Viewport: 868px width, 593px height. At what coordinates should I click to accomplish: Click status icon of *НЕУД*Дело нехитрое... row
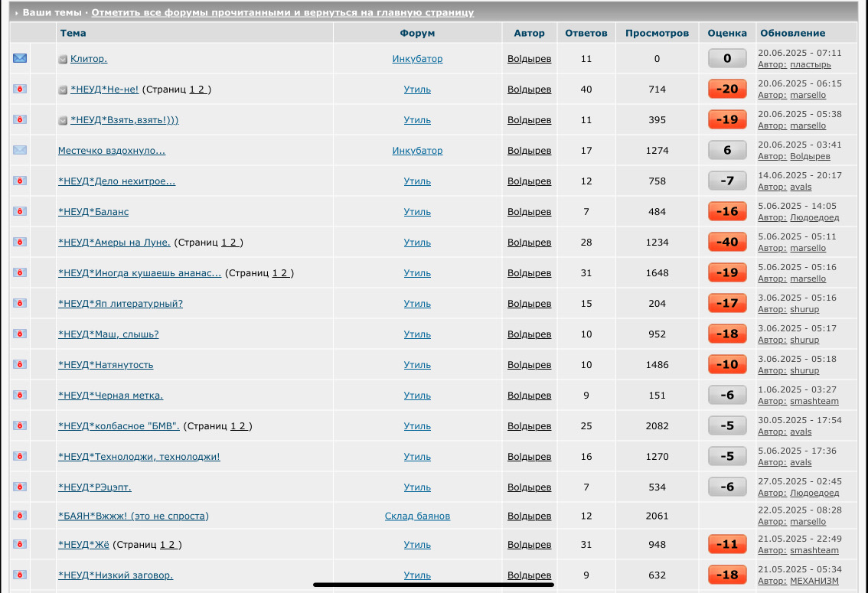click(x=20, y=181)
